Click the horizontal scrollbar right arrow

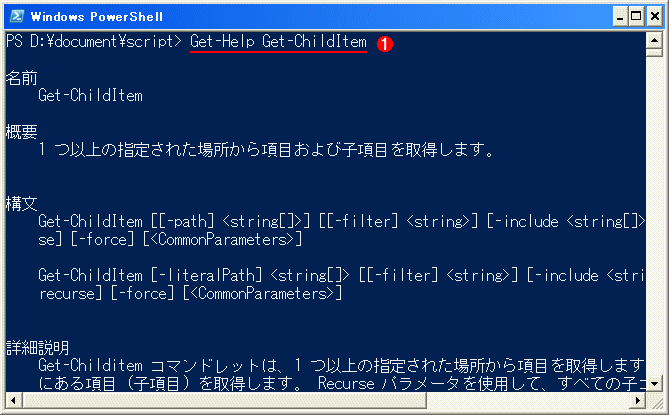[x=638, y=400]
